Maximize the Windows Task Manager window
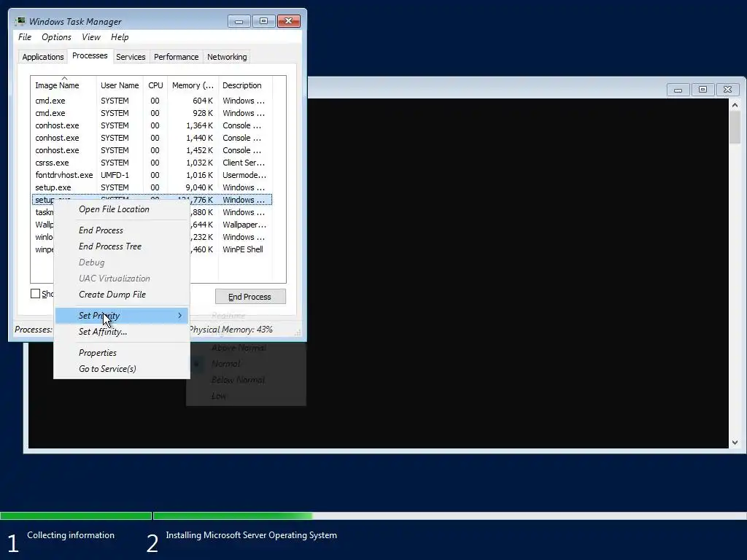The image size is (747, 560). point(263,21)
